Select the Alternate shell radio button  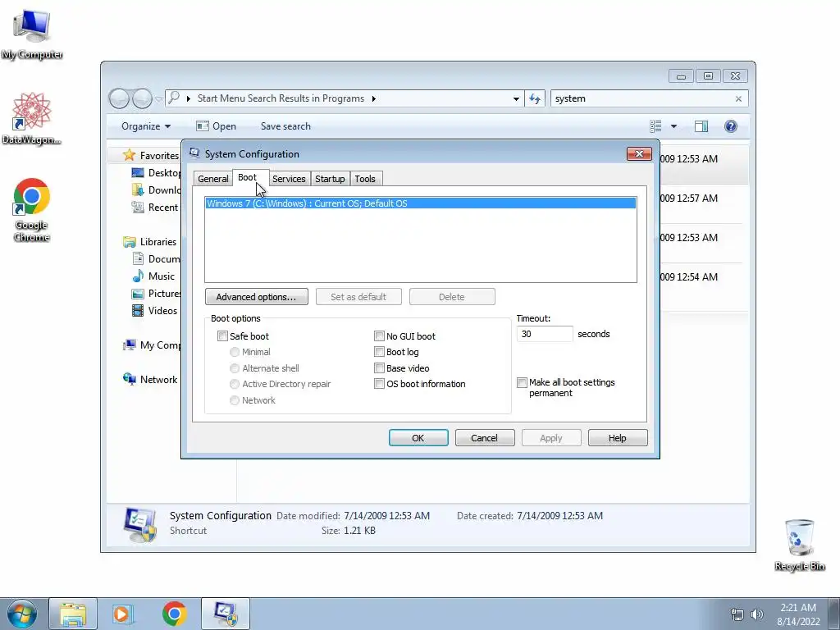pos(234,368)
